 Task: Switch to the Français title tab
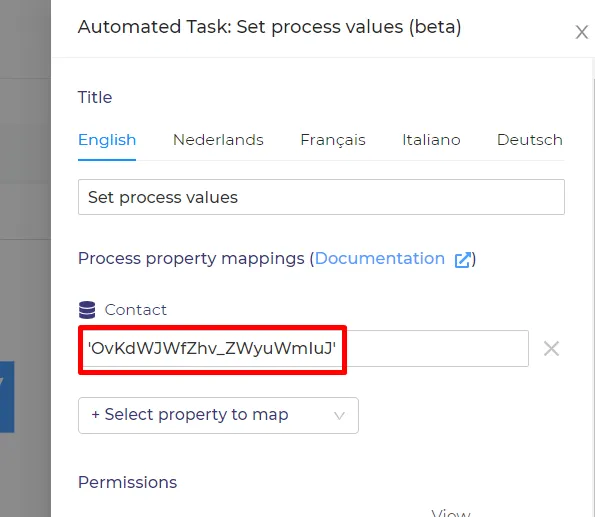click(x=333, y=140)
